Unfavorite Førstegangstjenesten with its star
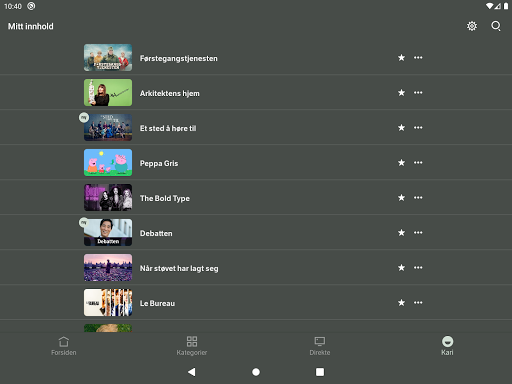This screenshot has height=384, width=512. [401, 58]
